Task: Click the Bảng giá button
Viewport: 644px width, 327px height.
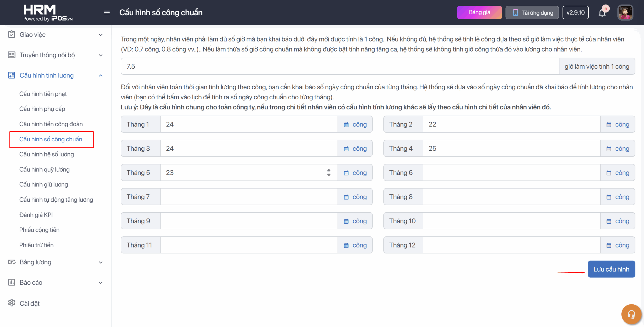Action: 479,13
